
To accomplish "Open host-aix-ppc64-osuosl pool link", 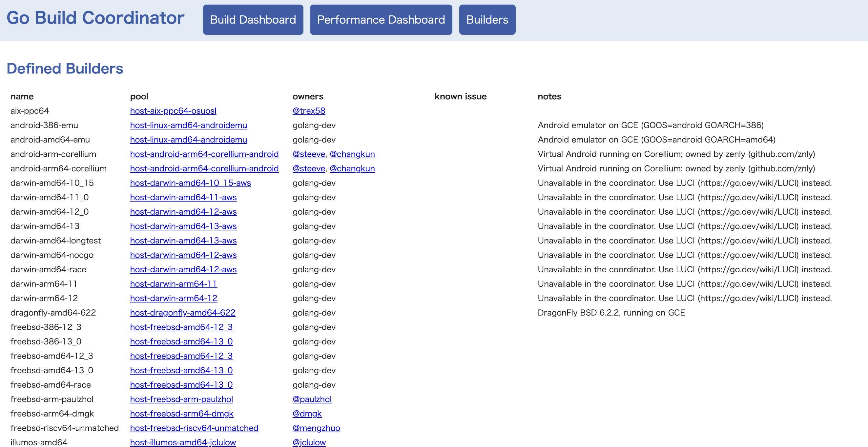I will [x=173, y=111].
